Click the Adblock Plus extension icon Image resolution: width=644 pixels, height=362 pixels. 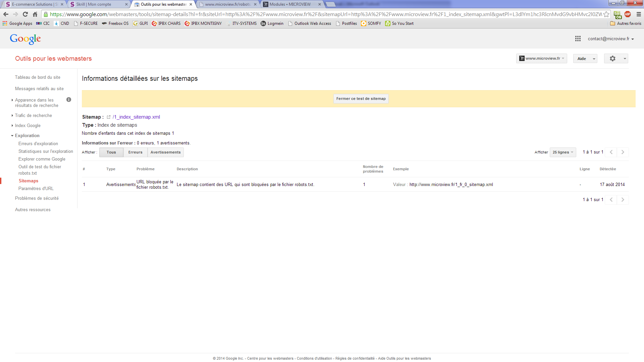(628, 14)
